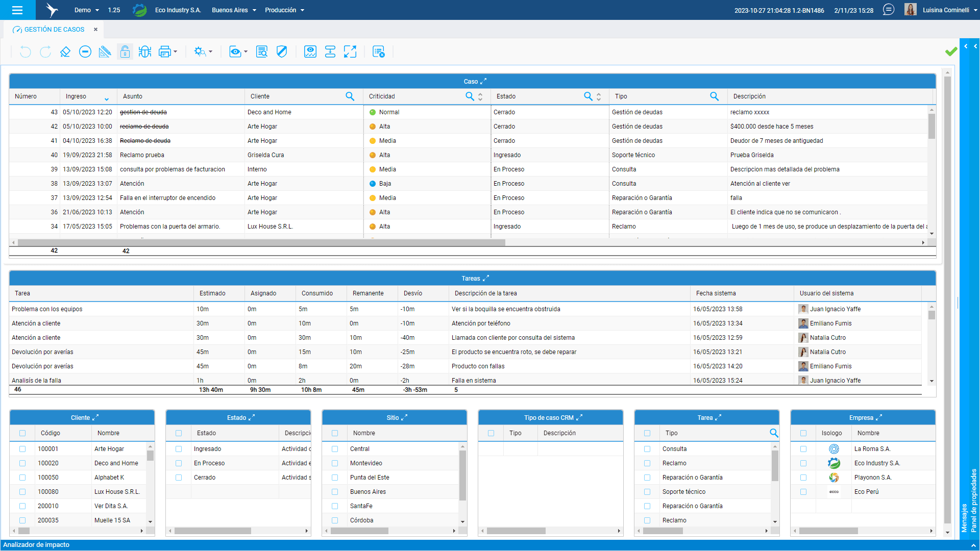Image resolution: width=980 pixels, height=551 pixels.
Task: Click the bug debug icon
Action: coord(145,52)
